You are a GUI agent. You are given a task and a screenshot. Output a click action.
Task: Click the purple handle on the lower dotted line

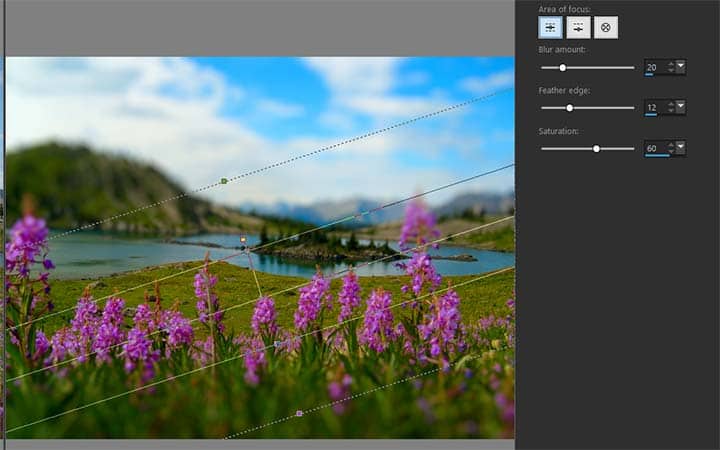[299, 413]
